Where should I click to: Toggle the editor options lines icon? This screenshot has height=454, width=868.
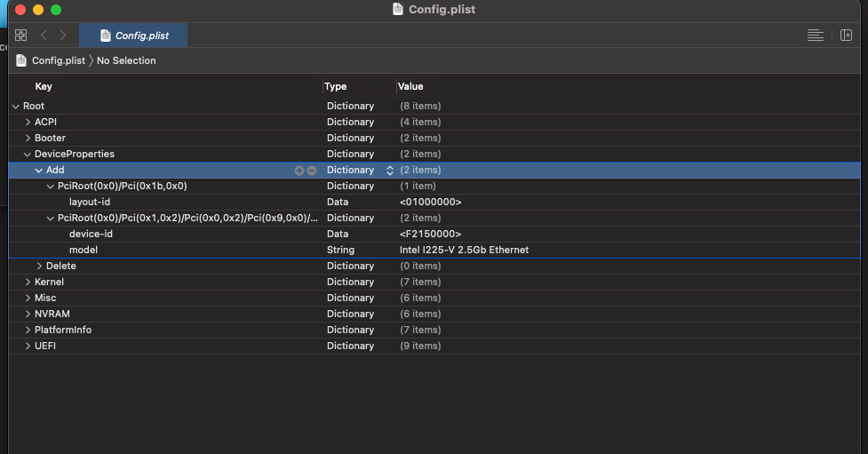(815, 36)
